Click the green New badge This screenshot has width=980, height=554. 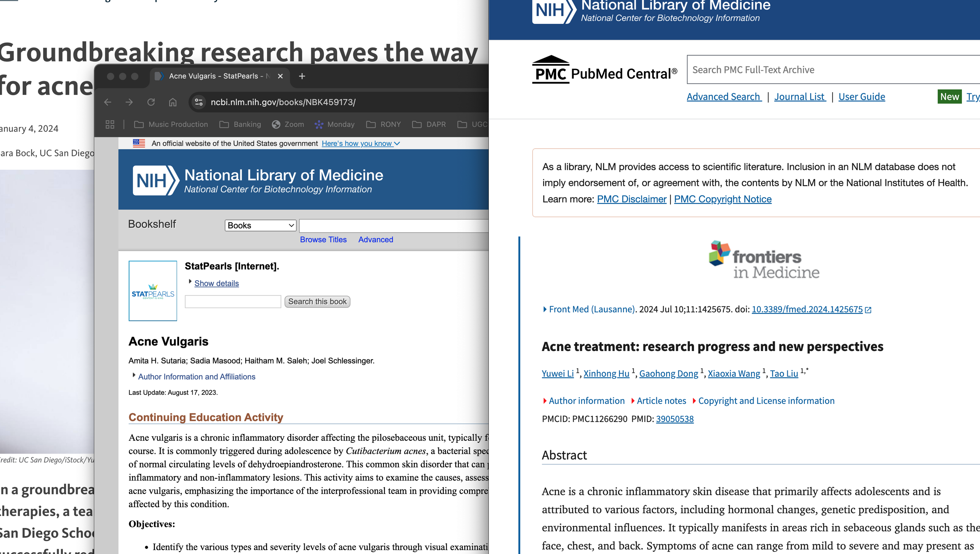950,97
